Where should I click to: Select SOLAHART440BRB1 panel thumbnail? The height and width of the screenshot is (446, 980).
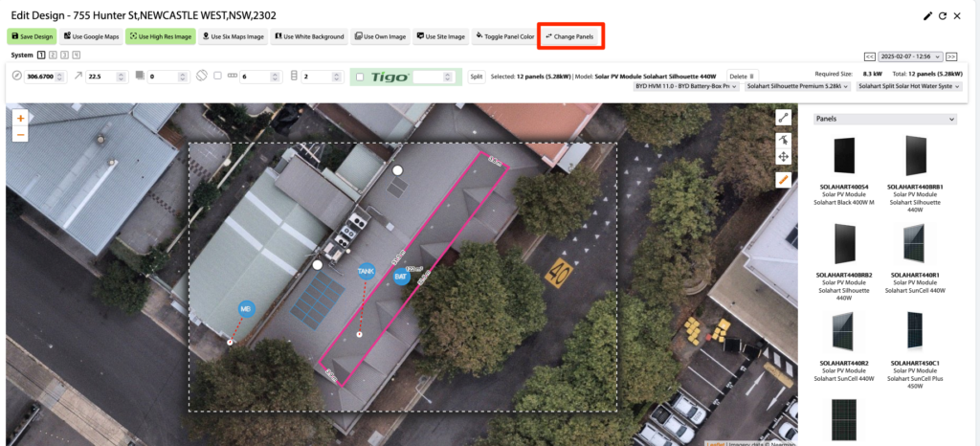coord(916,156)
